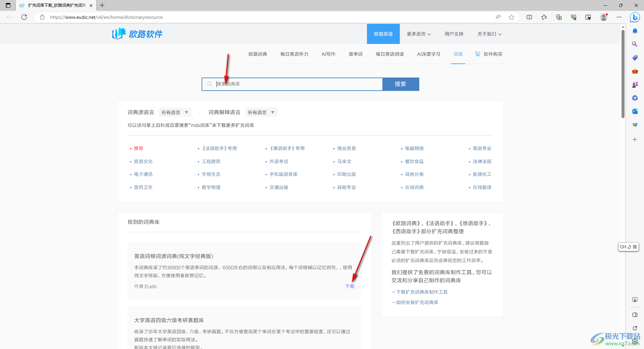Click the shopping cart icon for 软件购买
The height and width of the screenshot is (349, 644).
click(478, 54)
